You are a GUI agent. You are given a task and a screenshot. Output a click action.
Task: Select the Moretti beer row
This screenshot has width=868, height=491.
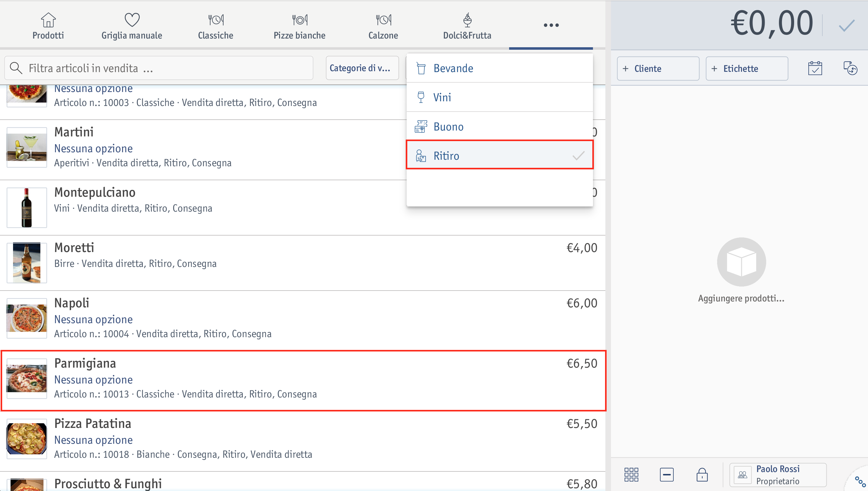pyautogui.click(x=303, y=263)
